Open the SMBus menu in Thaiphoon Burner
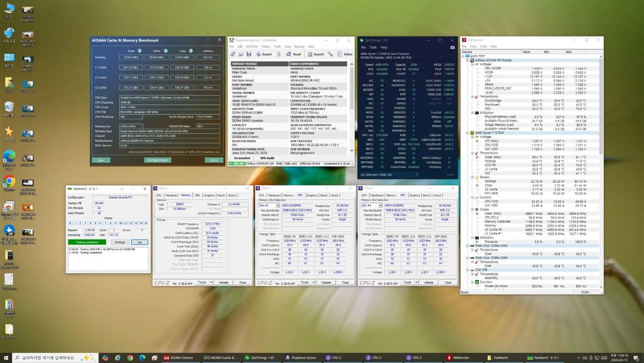Viewport: 644px width, 363px height. click(x=266, y=47)
